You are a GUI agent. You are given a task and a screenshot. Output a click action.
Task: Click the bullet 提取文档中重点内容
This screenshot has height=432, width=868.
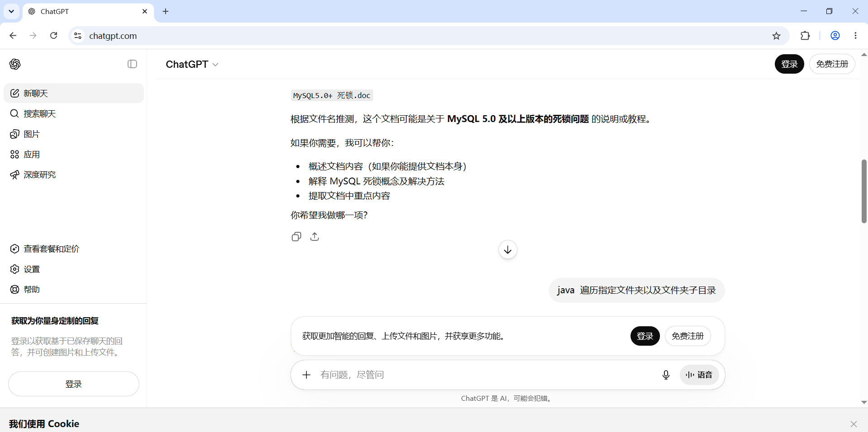tap(349, 196)
